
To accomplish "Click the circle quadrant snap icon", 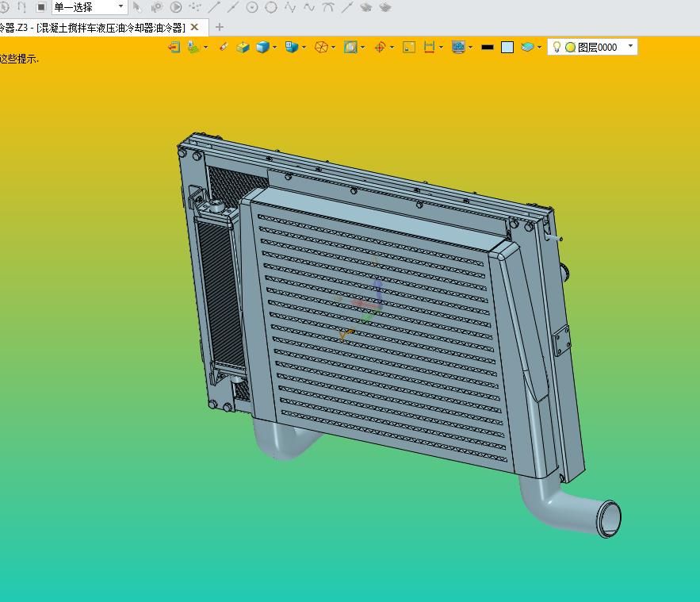I will [x=271, y=7].
